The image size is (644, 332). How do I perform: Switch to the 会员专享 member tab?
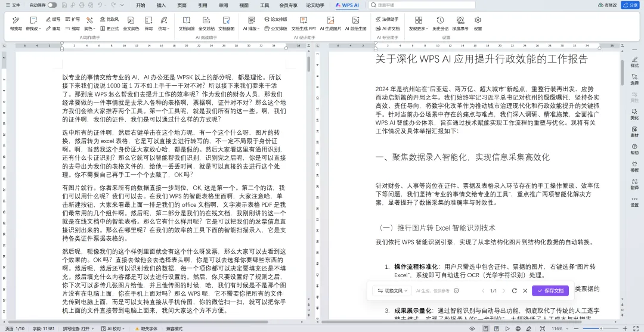tap(289, 5)
